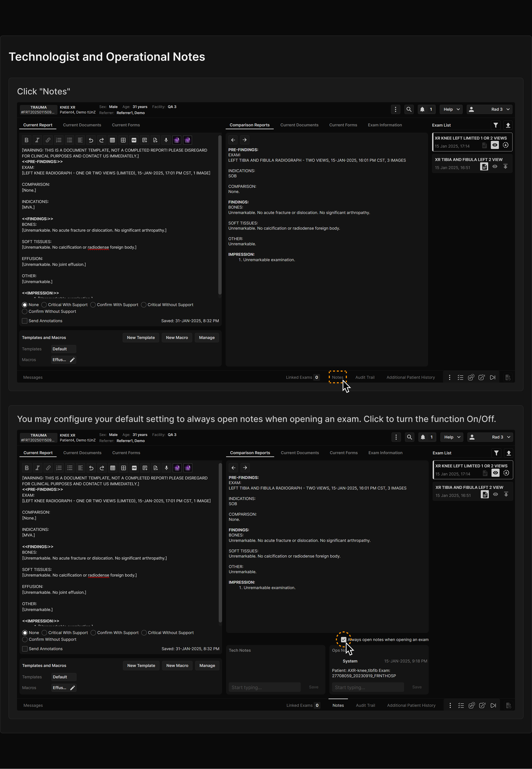The image size is (532, 769).
Task: Insert a link in the top screenshot editor
Action: 48,140
